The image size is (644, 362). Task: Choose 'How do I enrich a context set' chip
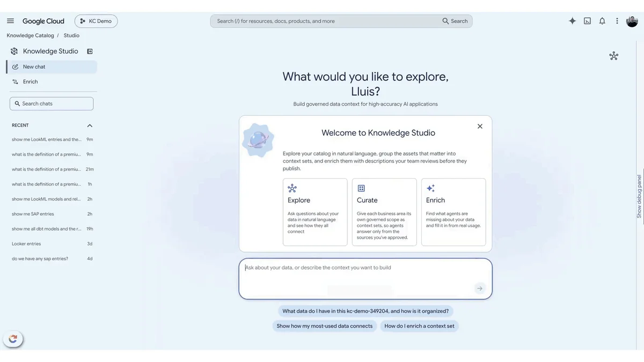(x=419, y=326)
